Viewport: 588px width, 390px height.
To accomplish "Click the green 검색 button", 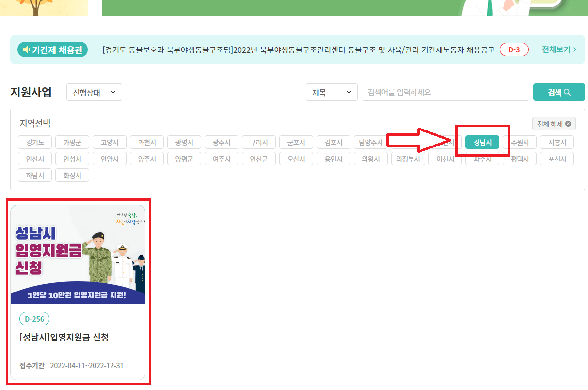I will [x=559, y=92].
